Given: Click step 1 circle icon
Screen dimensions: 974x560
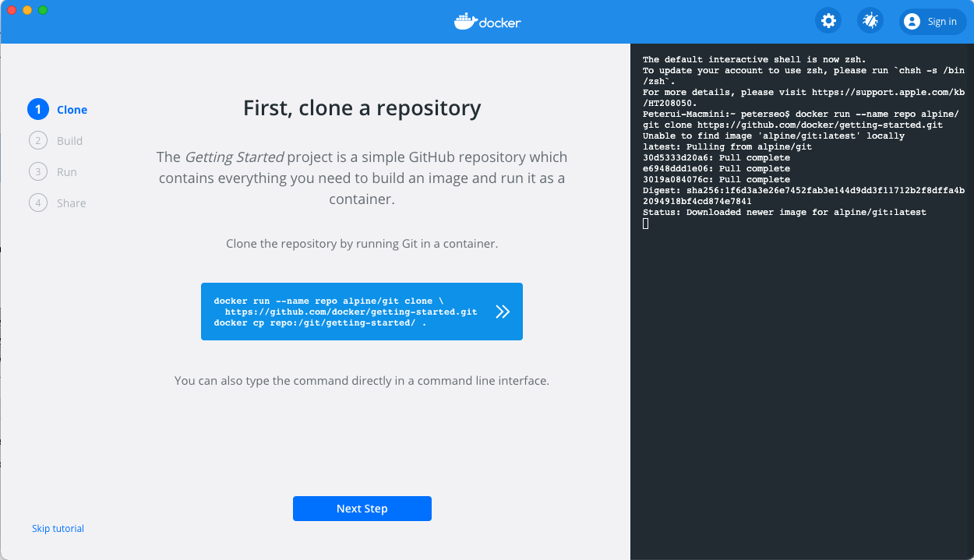Looking at the screenshot, I should 38,110.
